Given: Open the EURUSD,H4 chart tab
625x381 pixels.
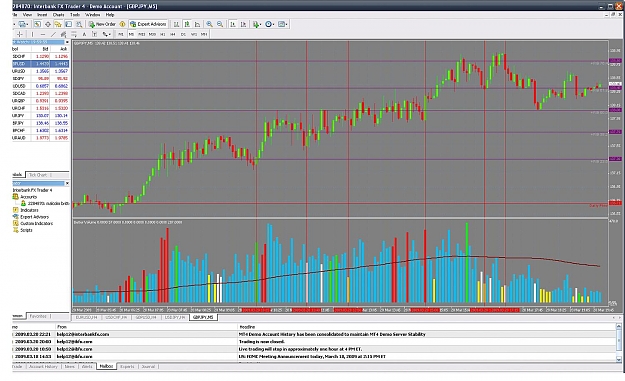Looking at the screenshot, I should coord(86,318).
